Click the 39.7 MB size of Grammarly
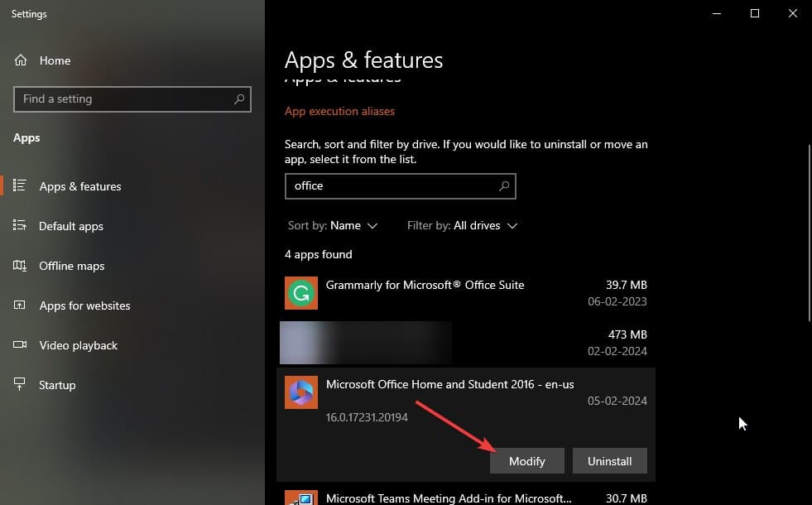The image size is (812, 505). [x=626, y=285]
